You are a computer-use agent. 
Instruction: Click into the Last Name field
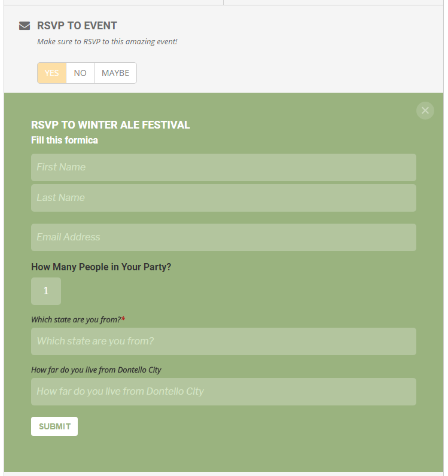point(224,198)
